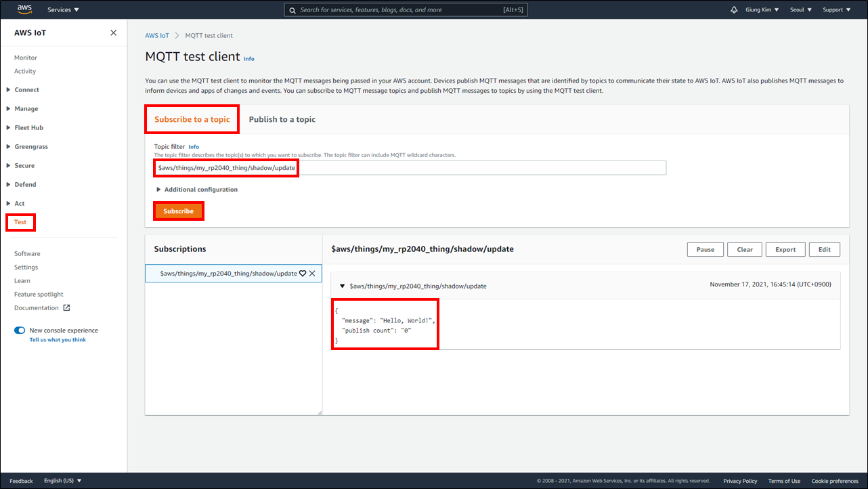Click the Topic filter input field
868x489 pixels.
point(410,167)
